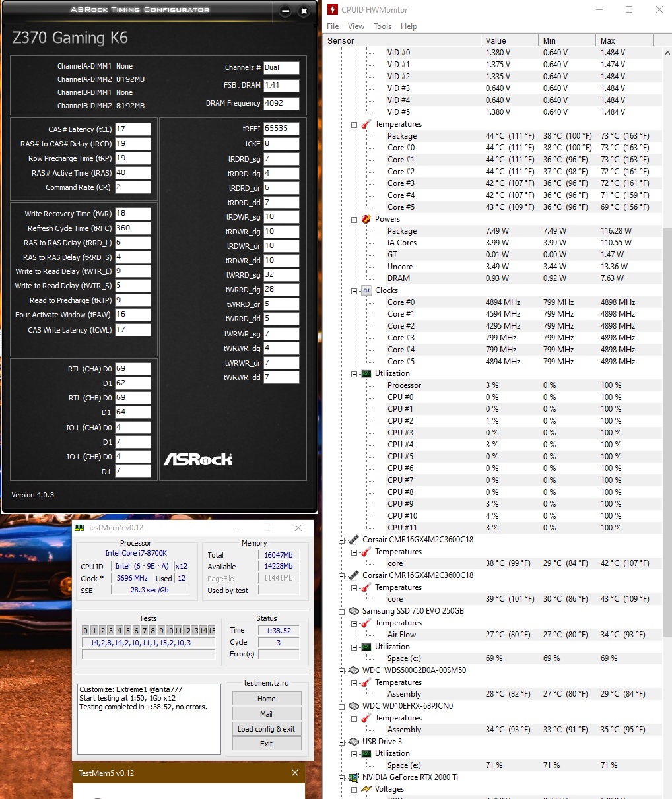
Task: Click the drive icon beside WDC WD10EFRX-68PJCN0
Action: (354, 706)
